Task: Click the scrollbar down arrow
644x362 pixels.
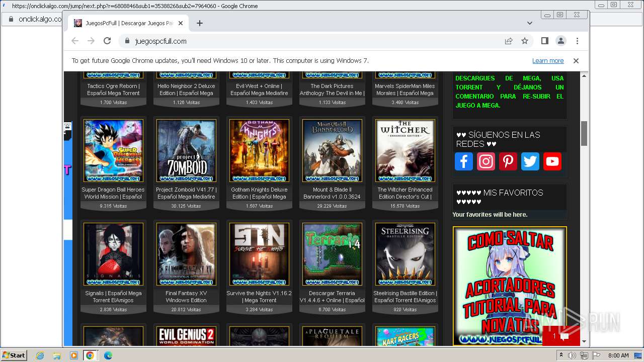Action: pyautogui.click(x=584, y=341)
